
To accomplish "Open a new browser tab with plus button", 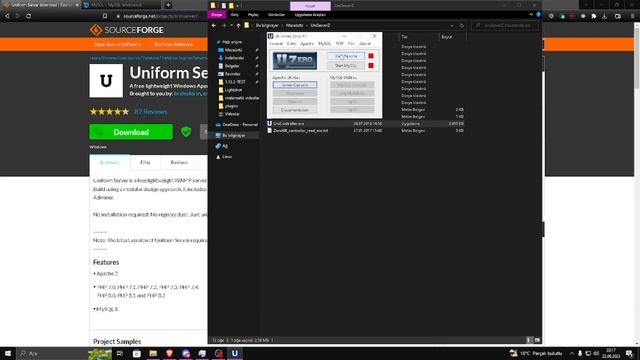I will click(168, 5).
